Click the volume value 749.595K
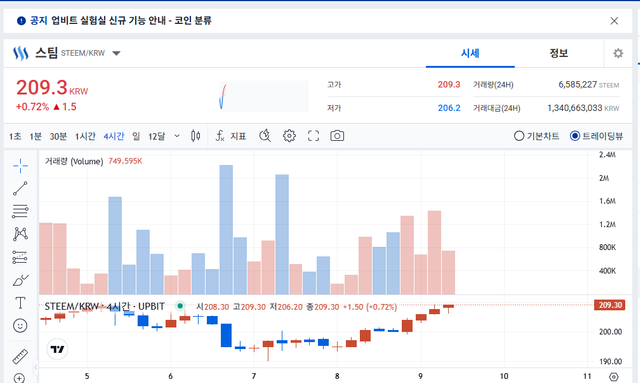Screen dimensions: 640x383 pyautogui.click(x=125, y=161)
